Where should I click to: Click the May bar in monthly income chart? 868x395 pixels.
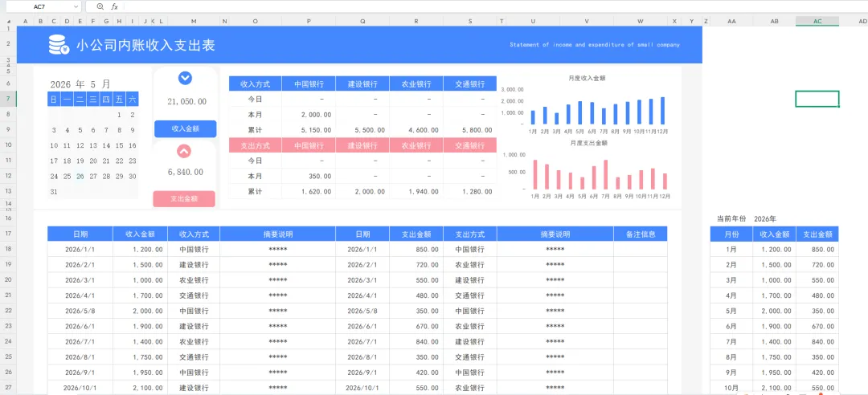[580, 113]
